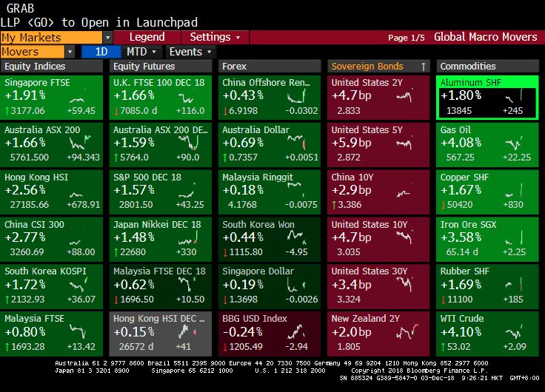The height and width of the screenshot is (392, 545).
Task: Open the Singapore FTSE tile
Action: (52, 98)
